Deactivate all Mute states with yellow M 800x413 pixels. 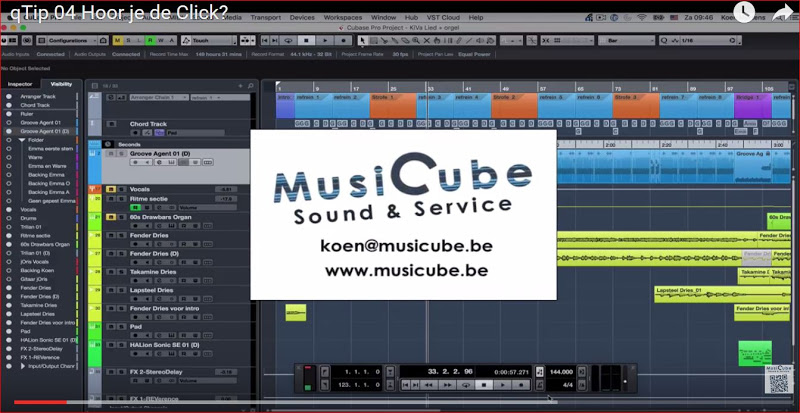118,40
